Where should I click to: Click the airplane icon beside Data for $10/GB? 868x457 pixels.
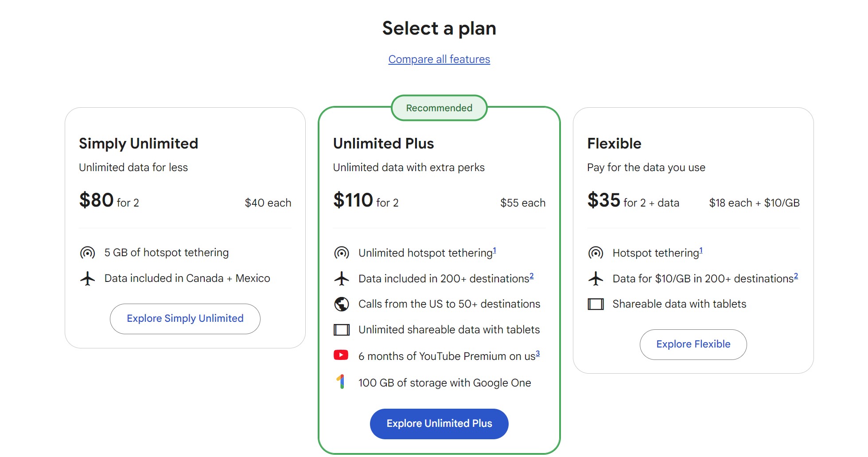point(596,279)
